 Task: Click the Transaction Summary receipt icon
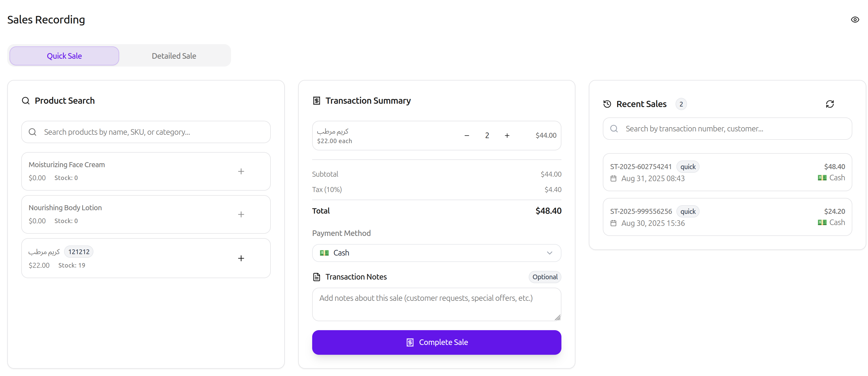pos(316,101)
